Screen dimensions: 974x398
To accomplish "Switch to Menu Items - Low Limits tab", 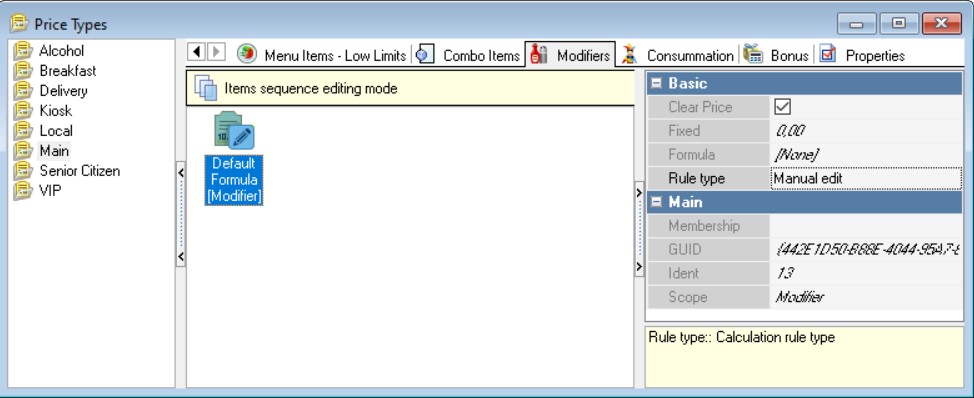I will pyautogui.click(x=321, y=55).
